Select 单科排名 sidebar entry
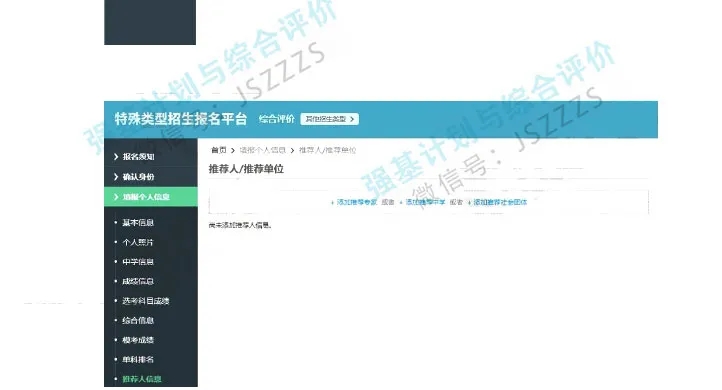The width and height of the screenshot is (722, 390). (138, 359)
